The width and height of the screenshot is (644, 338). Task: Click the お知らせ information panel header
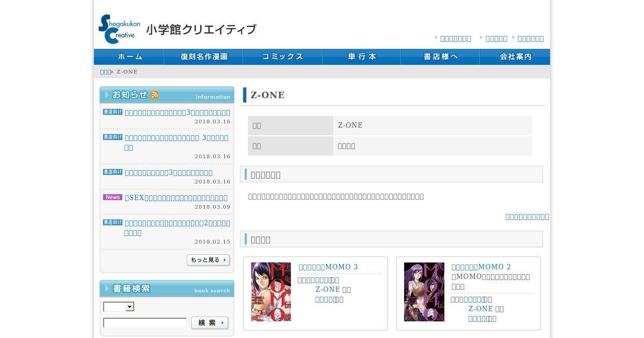[x=167, y=95]
